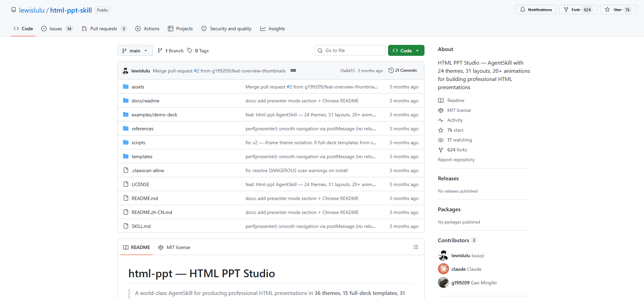This screenshot has height=299, width=644.
Task: Focus the Go to file search field
Action: [x=350, y=50]
